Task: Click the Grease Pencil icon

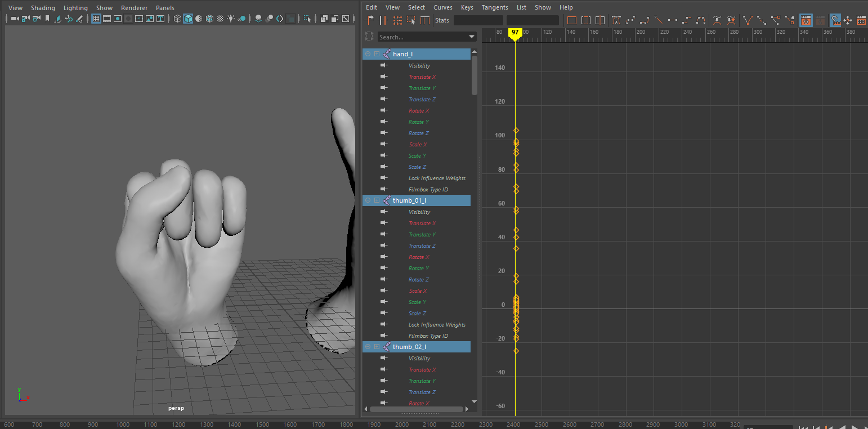Action: pyautogui.click(x=79, y=19)
